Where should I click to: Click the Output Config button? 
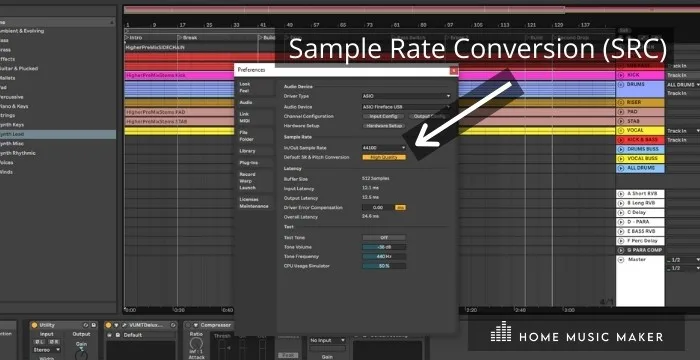tap(429, 116)
